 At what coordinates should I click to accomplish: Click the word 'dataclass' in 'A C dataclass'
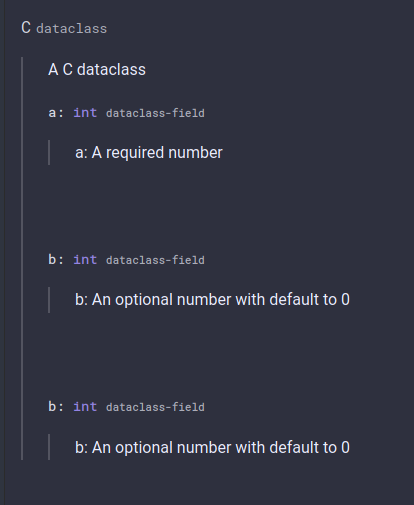111,70
